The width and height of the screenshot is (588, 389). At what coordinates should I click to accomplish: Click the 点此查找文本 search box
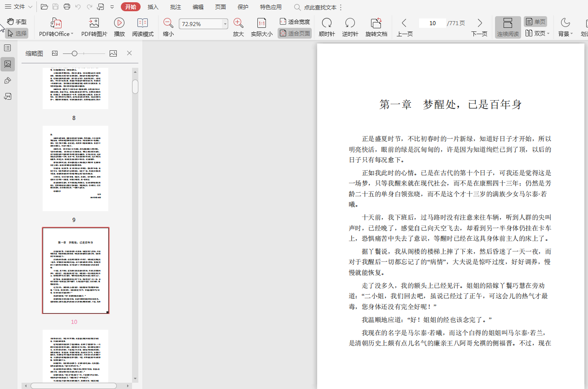(315, 7)
